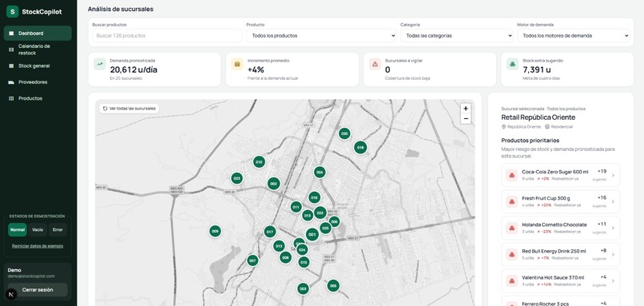This screenshot has width=644, height=306.
Task: Select branch marker 001 on map
Action: pos(312,235)
